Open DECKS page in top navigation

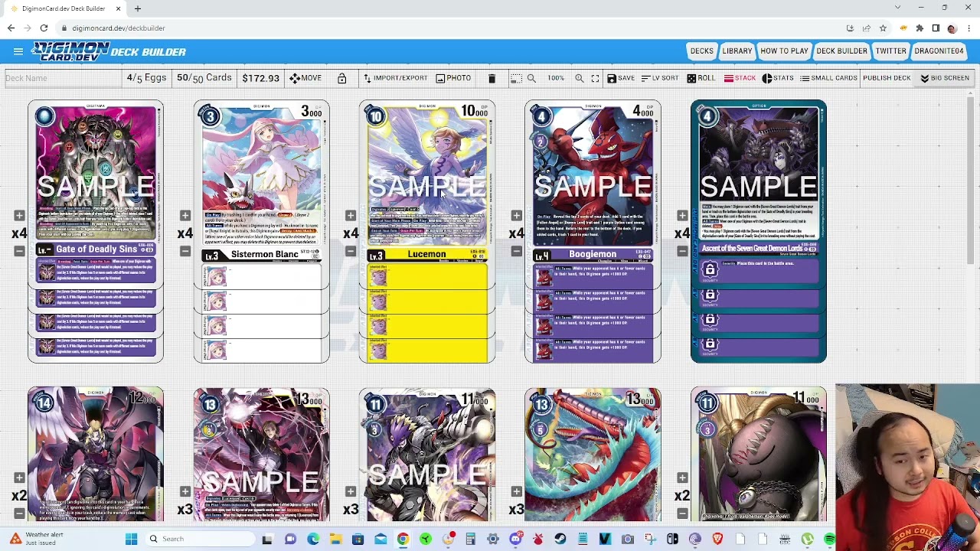coord(701,51)
